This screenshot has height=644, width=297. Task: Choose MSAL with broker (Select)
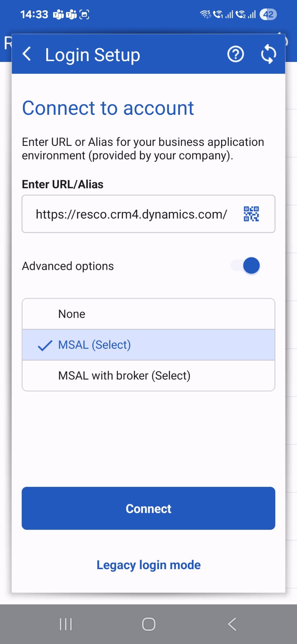[x=148, y=375]
